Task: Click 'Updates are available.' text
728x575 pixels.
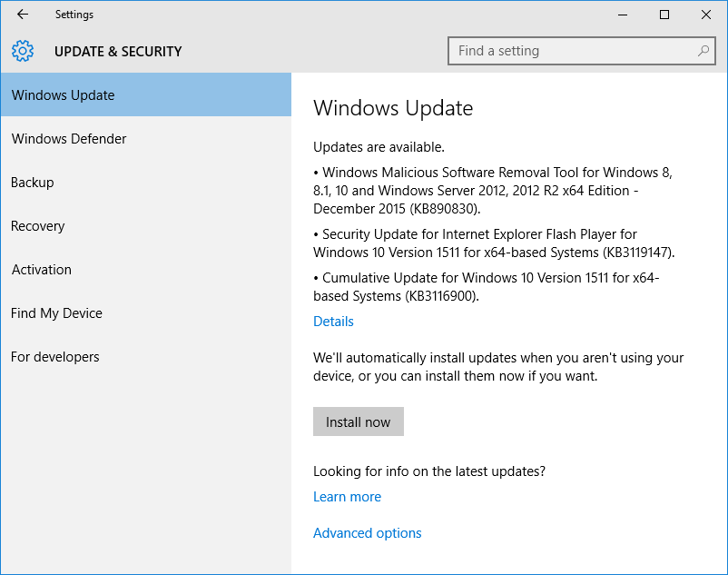Action: (x=379, y=147)
